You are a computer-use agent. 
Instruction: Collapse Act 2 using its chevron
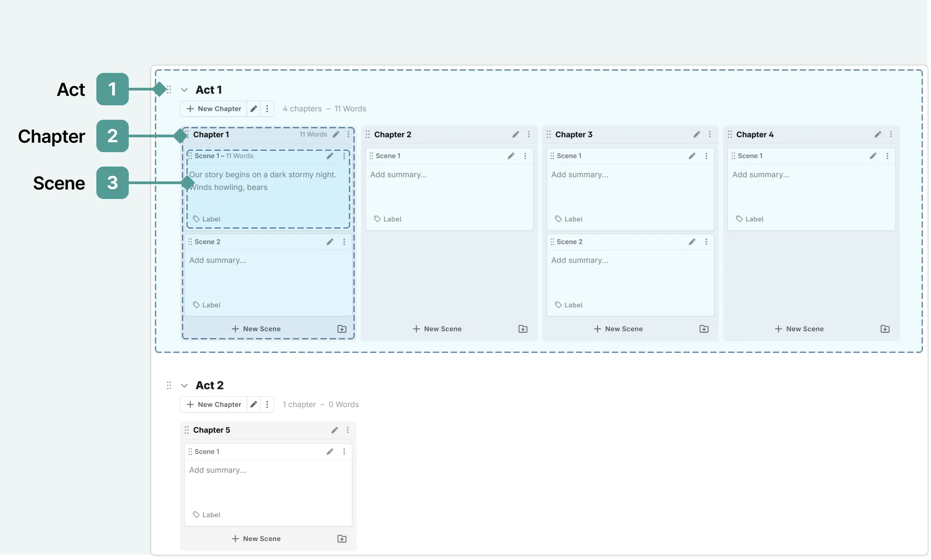pos(184,386)
